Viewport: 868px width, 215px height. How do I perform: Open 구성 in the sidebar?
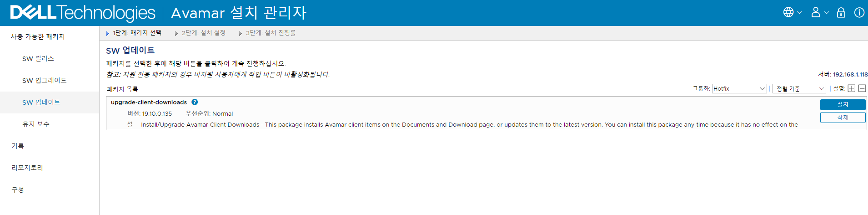pos(18,189)
